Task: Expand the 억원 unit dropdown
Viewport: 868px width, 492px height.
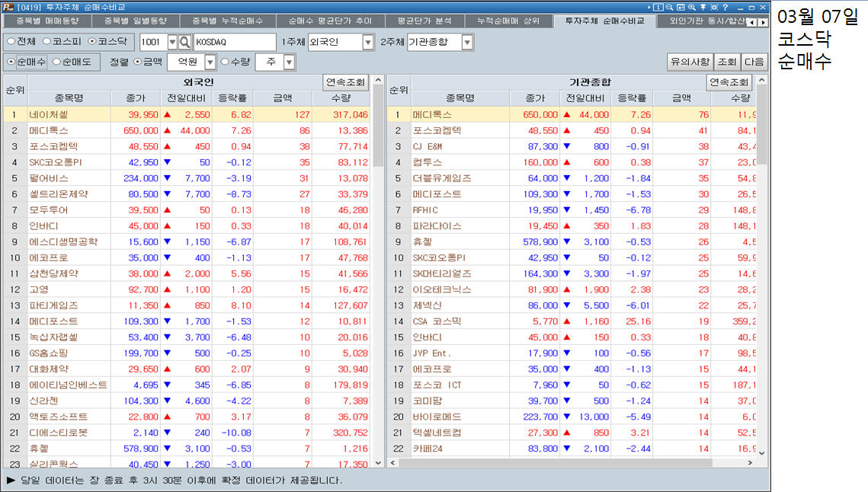Action: click(x=210, y=62)
